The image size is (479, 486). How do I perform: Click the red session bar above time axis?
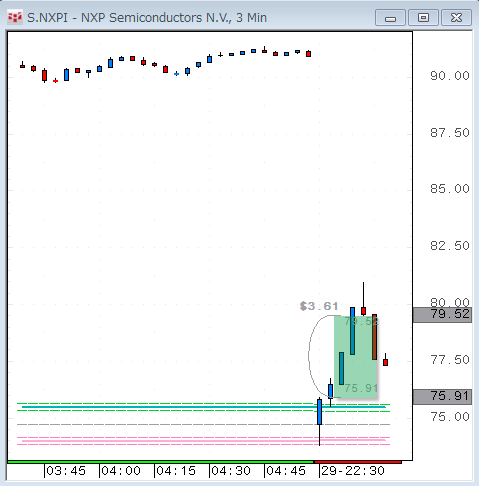[x=358, y=462]
